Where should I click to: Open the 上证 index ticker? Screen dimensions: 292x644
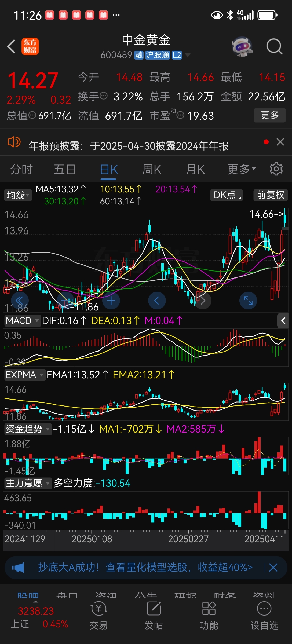tap(39, 618)
